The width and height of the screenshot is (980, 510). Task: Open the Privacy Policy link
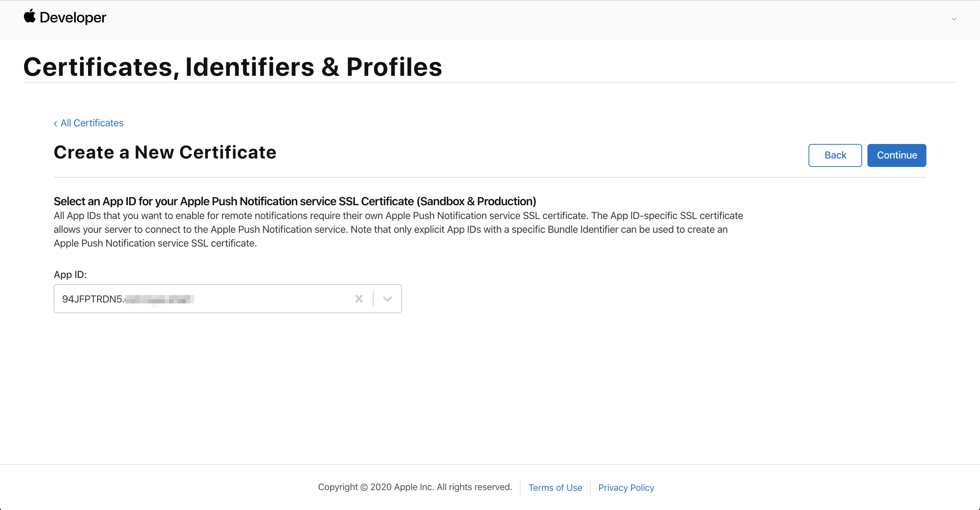[x=626, y=487]
